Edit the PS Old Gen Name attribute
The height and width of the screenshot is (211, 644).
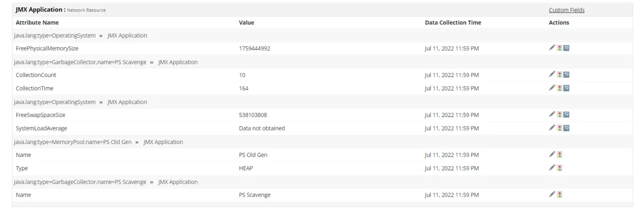552,155
